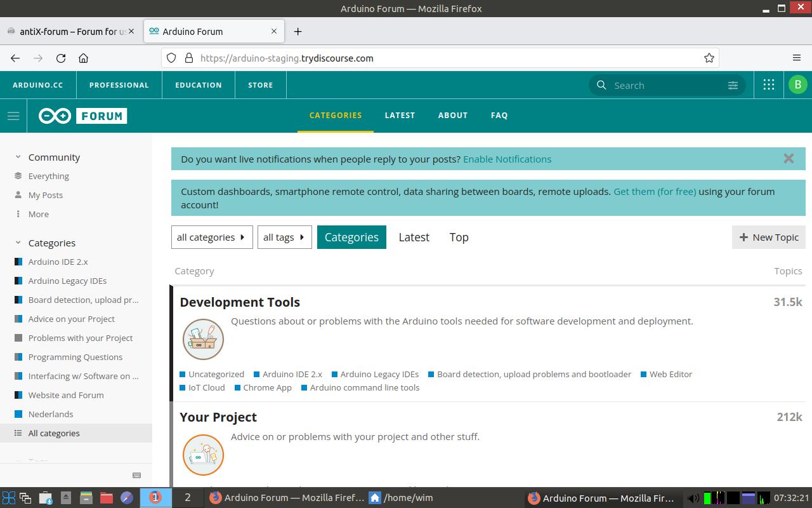Viewport: 812px width, 508px height.
Task: Open the FAQ navigation item
Action: (499, 115)
